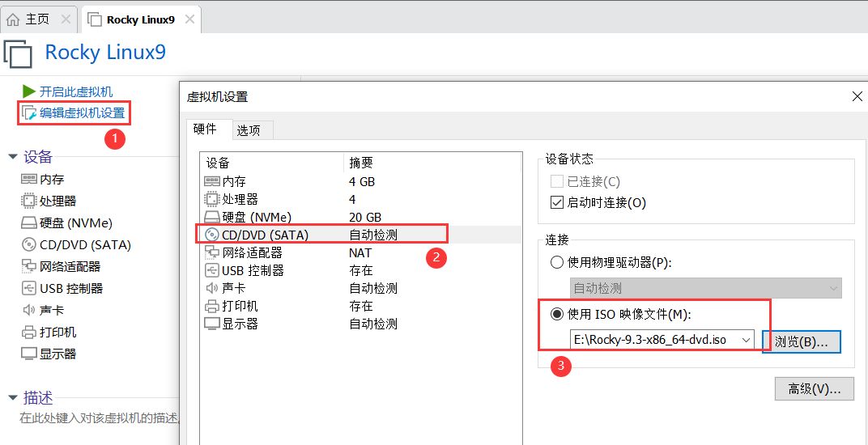Select 内存 text in the sidebar device list
The height and width of the screenshot is (445, 868).
pyautogui.click(x=52, y=180)
